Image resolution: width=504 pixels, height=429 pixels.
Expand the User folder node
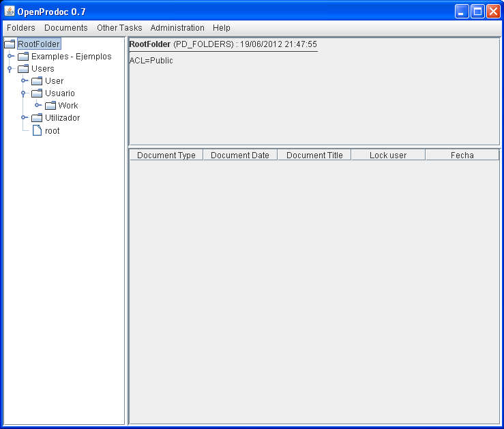tap(25, 80)
